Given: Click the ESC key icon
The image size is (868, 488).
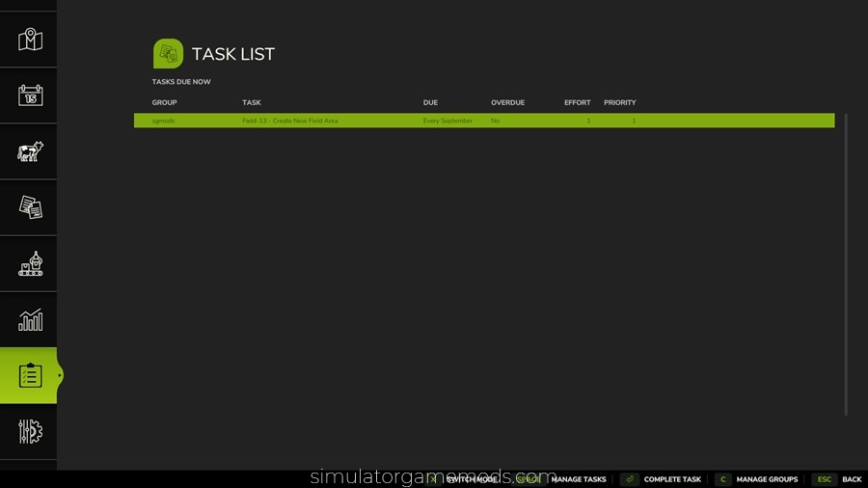Looking at the screenshot, I should tap(825, 479).
